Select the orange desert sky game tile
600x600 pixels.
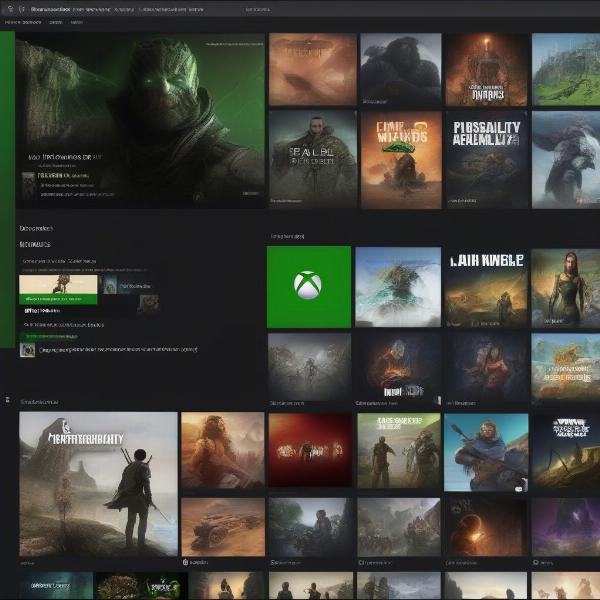(313, 69)
